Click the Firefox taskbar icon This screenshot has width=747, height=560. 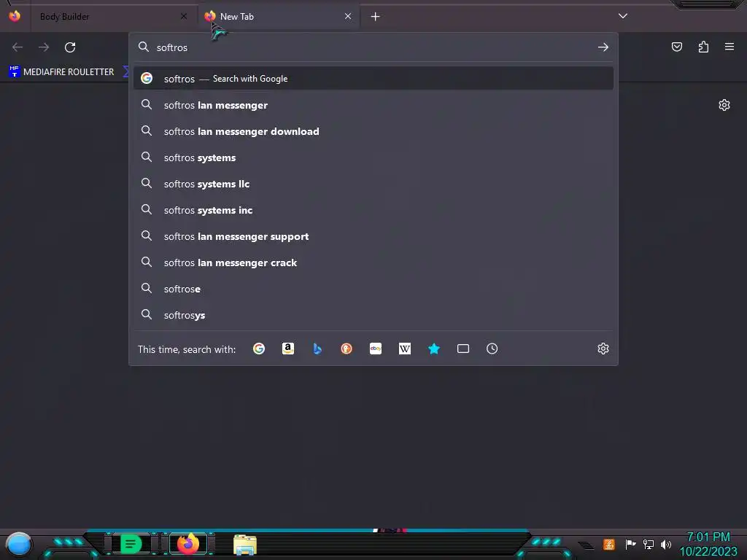pos(188,544)
